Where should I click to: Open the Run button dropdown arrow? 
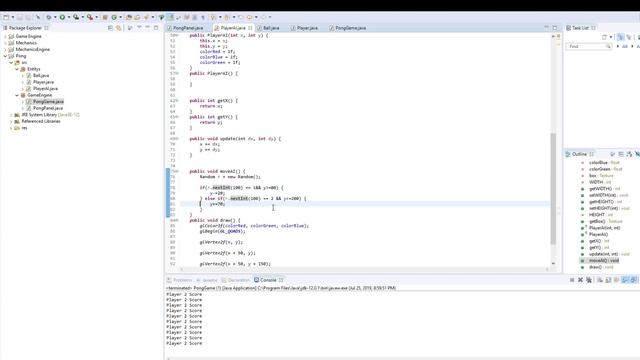coord(69,17)
